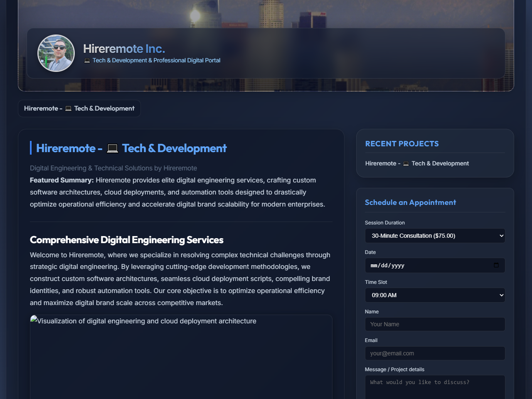Click the laptop emoji in the article heading
The width and height of the screenshot is (532, 399).
point(112,148)
